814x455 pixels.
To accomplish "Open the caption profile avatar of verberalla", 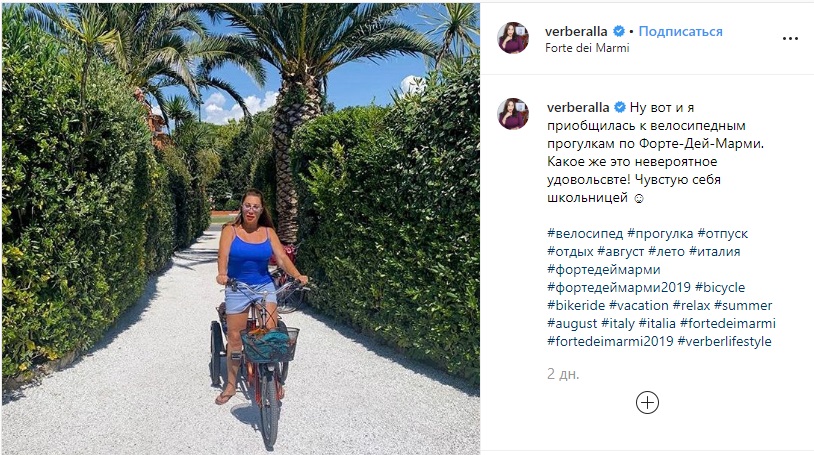I will click(513, 114).
